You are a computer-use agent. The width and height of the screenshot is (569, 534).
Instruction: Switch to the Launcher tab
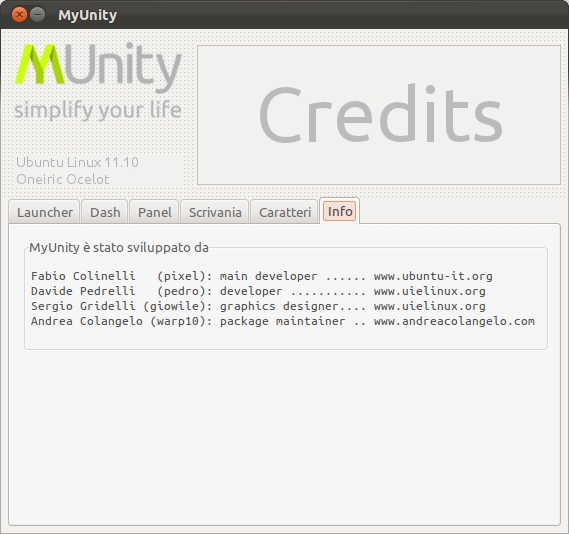click(44, 212)
